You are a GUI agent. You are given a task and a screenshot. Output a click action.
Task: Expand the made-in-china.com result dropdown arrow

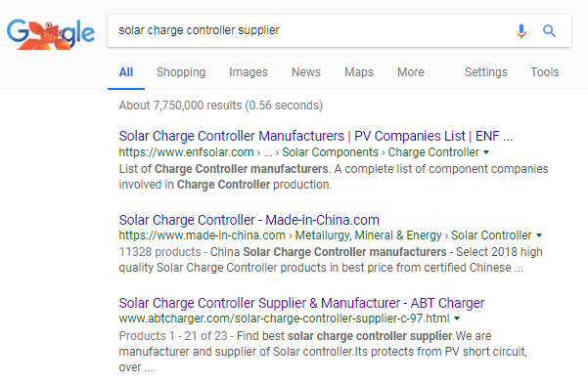[x=539, y=235]
